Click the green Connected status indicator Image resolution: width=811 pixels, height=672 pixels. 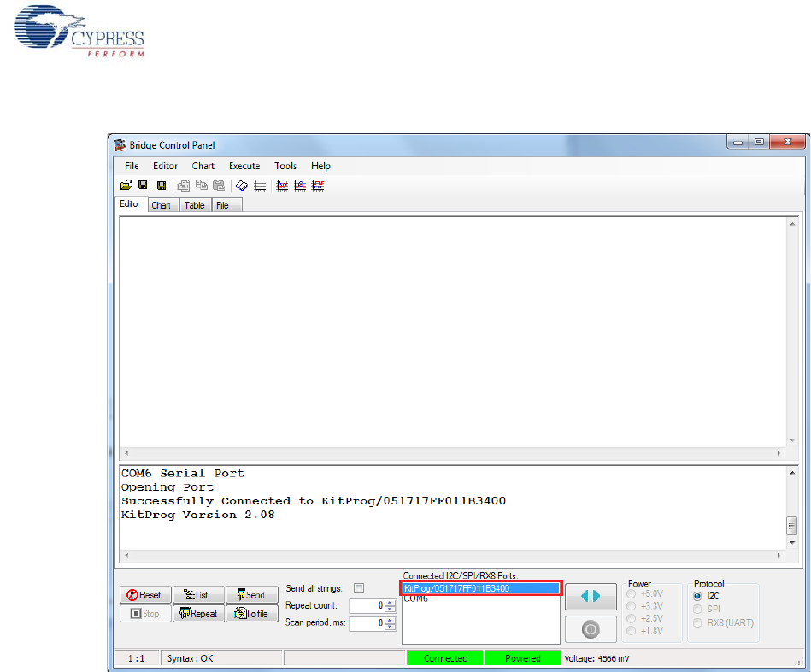point(444,658)
